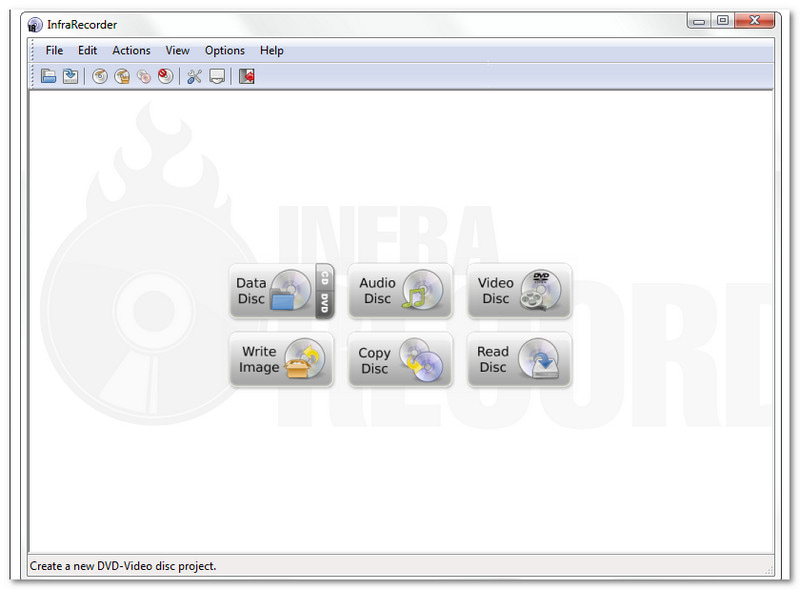Click the Exit toolbar icon with red arrow

(246, 77)
